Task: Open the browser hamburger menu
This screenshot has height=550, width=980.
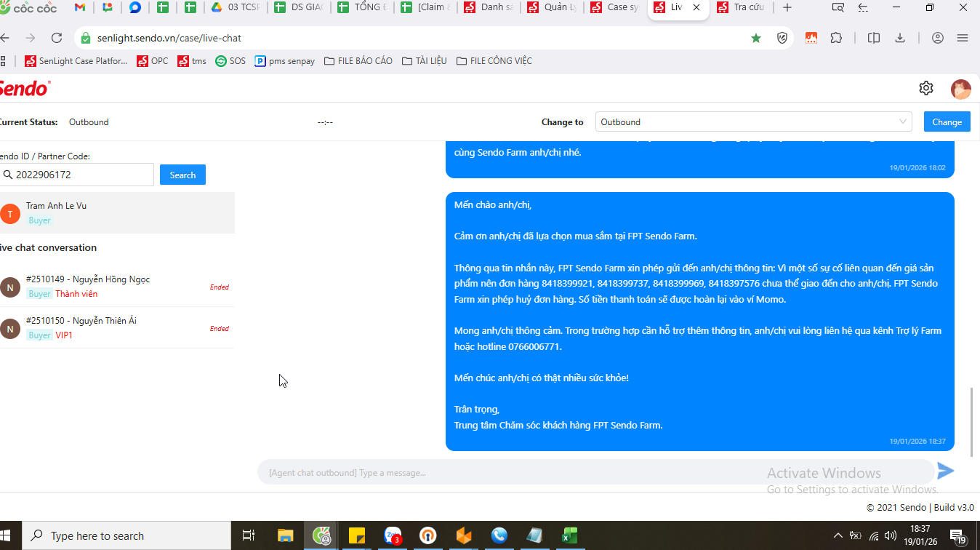Action: pos(963,38)
